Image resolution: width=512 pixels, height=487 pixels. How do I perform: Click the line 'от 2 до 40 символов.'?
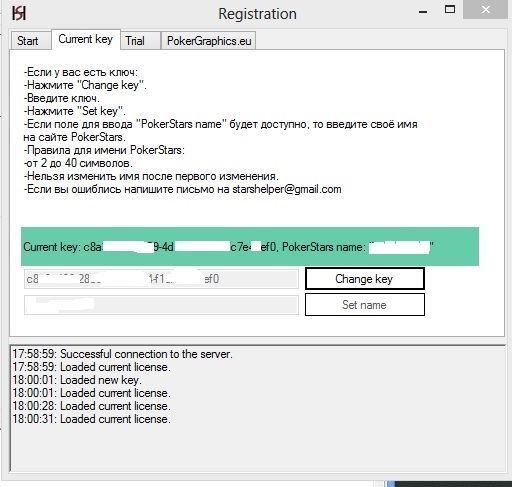pos(78,163)
